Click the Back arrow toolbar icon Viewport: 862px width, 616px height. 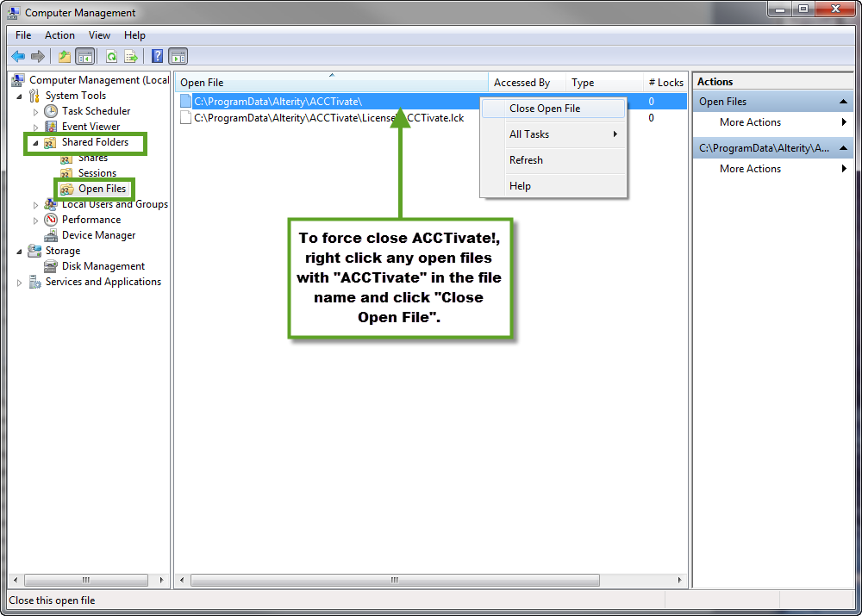pyautogui.click(x=18, y=56)
